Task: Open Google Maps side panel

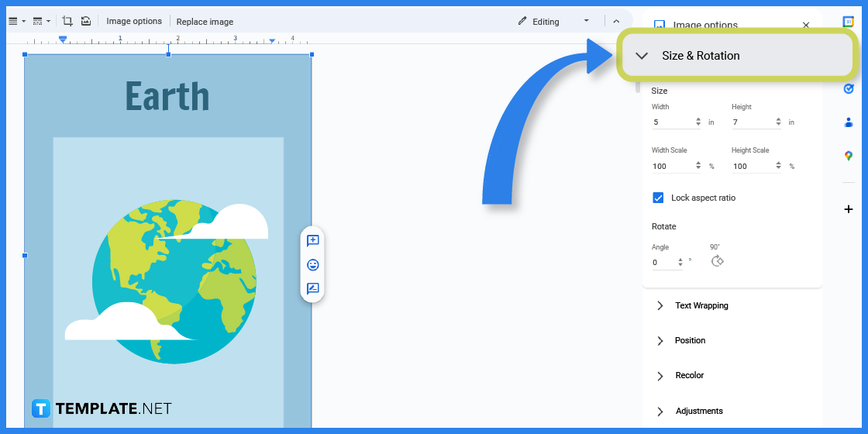Action: [848, 156]
